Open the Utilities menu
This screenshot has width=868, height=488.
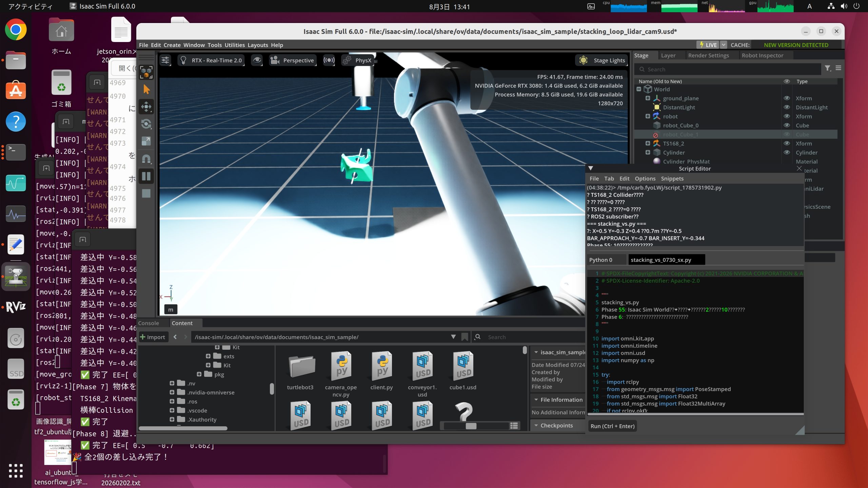pos(235,45)
